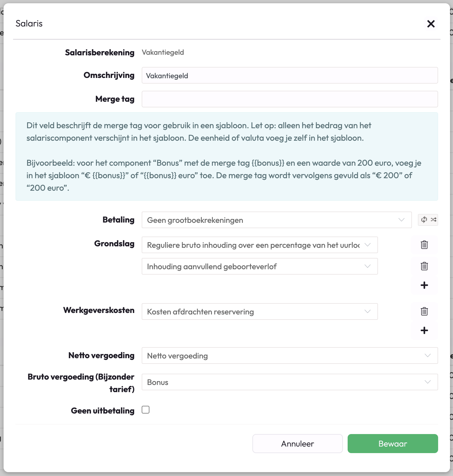This screenshot has width=453, height=476.
Task: Click the Annuleer button
Action: tap(297, 444)
